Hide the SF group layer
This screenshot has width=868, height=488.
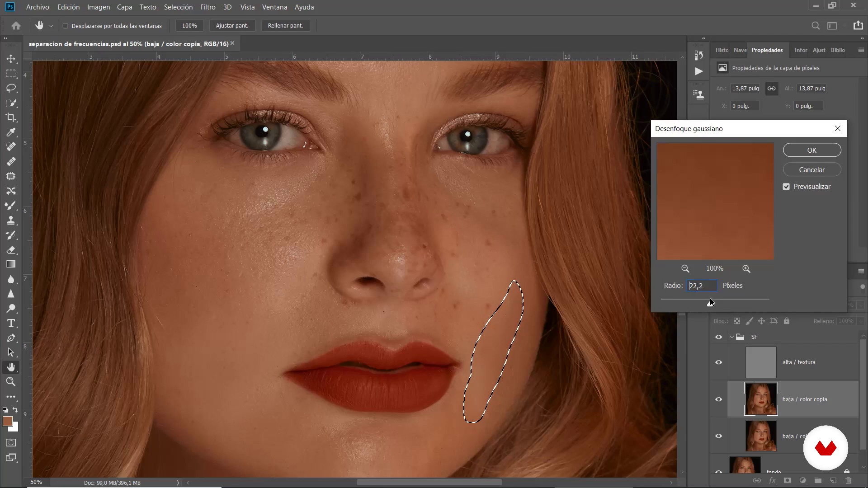pyautogui.click(x=718, y=337)
